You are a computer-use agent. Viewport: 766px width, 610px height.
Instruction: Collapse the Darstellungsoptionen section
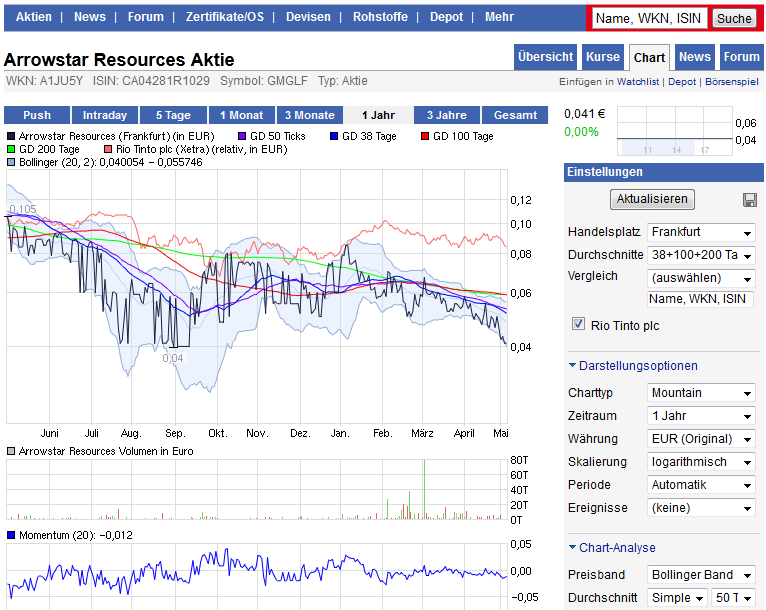click(x=633, y=366)
